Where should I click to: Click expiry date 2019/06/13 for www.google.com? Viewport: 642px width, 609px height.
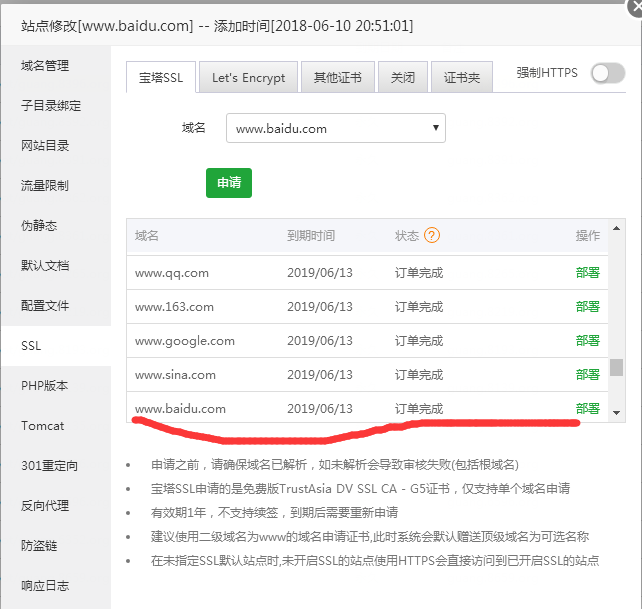pyautogui.click(x=320, y=341)
